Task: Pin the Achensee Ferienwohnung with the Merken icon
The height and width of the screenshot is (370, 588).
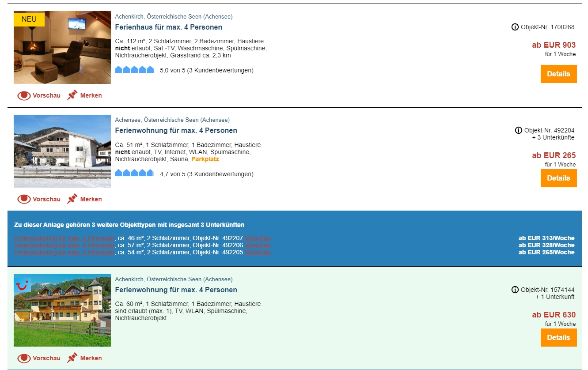Action: coord(72,199)
